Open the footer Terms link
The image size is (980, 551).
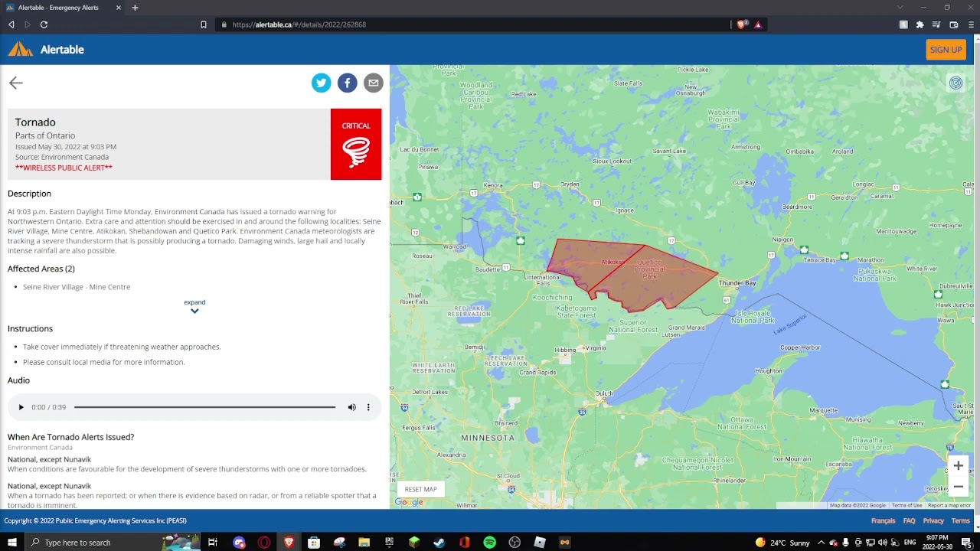click(x=960, y=520)
